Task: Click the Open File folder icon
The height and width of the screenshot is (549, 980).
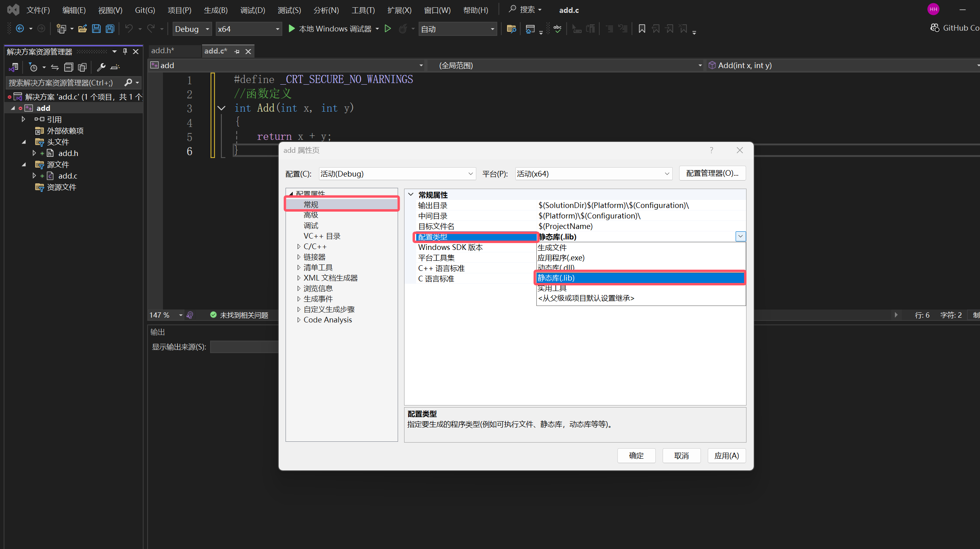Action: 83,29
